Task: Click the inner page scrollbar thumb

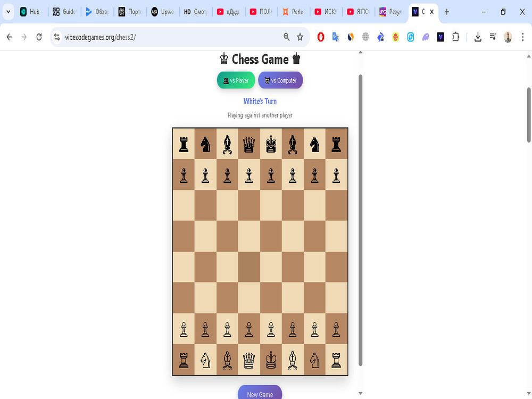Action: coord(360,220)
